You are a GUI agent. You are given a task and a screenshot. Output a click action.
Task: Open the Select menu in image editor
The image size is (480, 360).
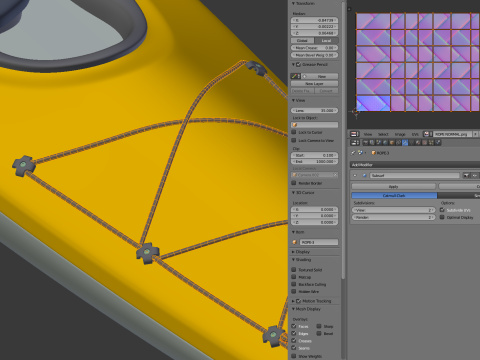pyautogui.click(x=383, y=134)
